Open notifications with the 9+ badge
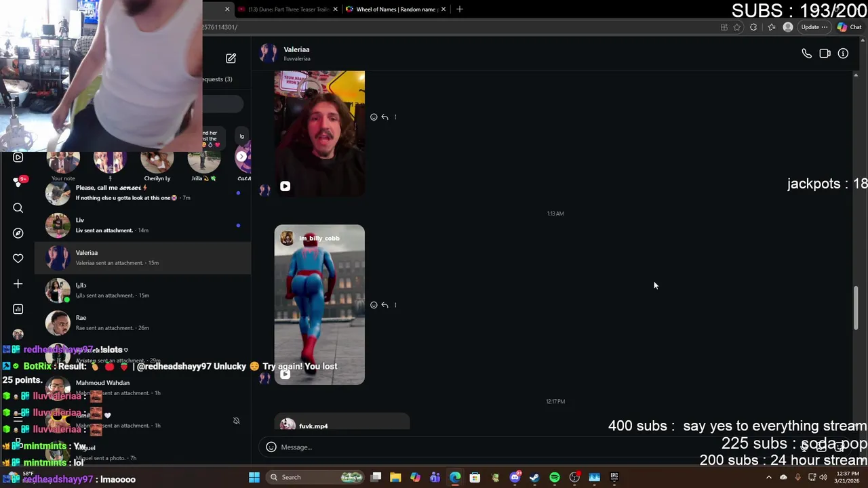The width and height of the screenshot is (868, 488). pyautogui.click(x=20, y=182)
